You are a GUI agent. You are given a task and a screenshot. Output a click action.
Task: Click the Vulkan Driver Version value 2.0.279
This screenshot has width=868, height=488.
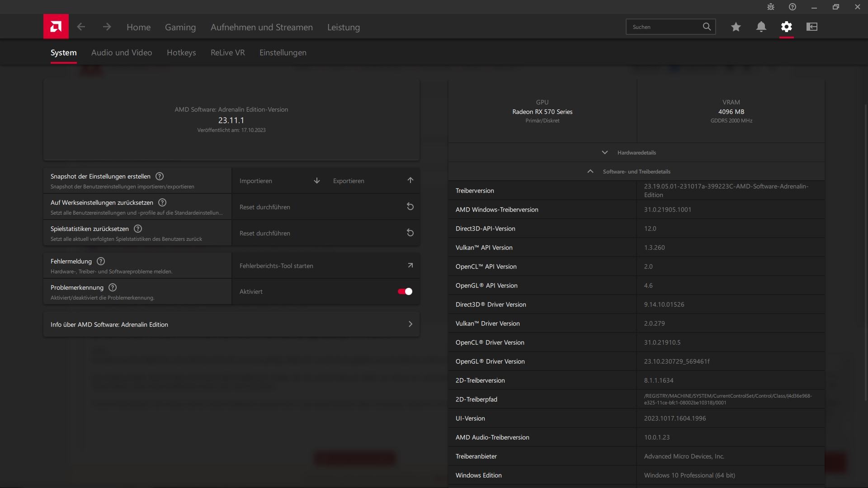tap(654, 324)
